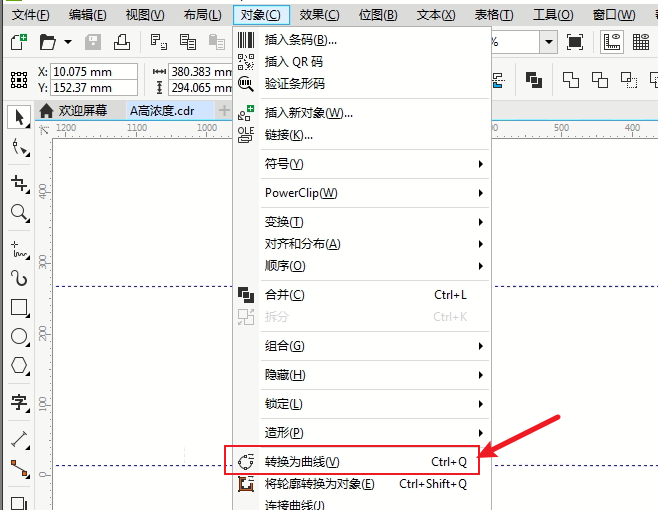This screenshot has height=510, width=658.
Task: Select the Pick tool arrow
Action: pos(19,118)
